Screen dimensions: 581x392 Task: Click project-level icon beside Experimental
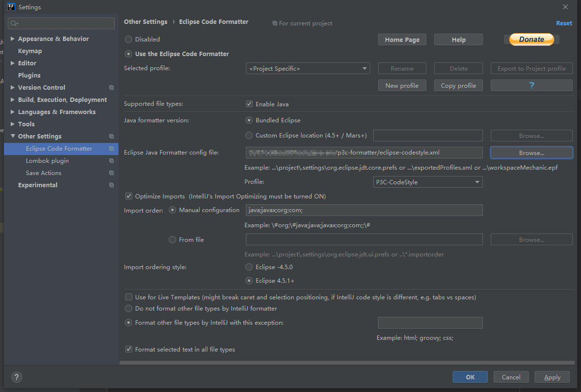click(x=111, y=185)
